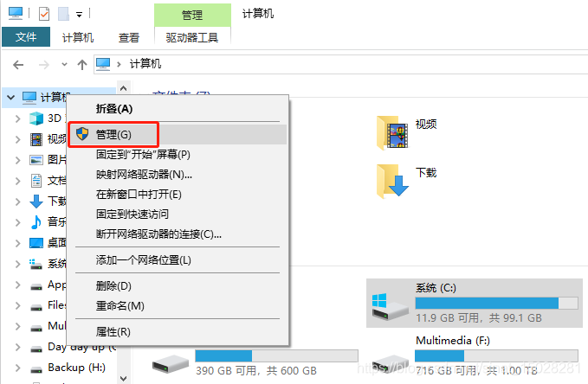Choose 在新窗口中打开(E) menu item

tap(178, 194)
